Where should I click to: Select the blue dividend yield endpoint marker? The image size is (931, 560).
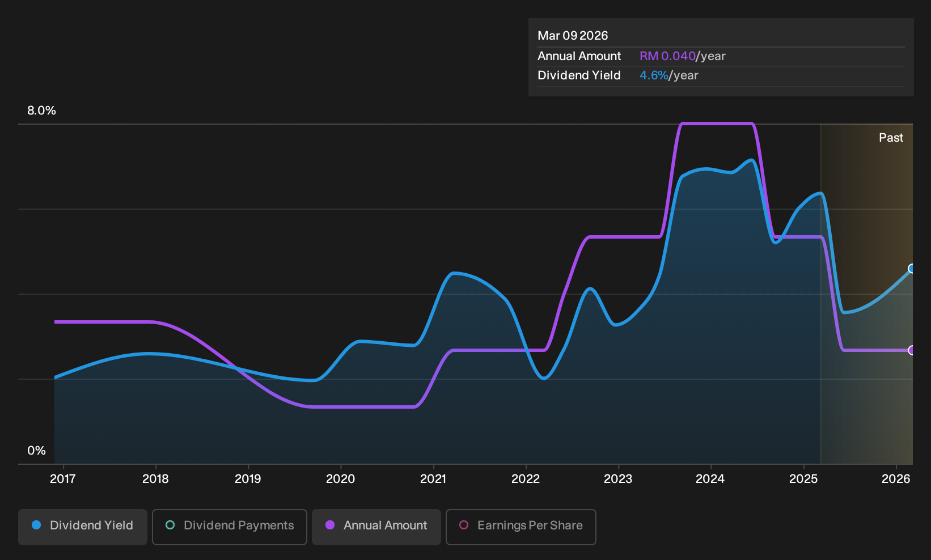tap(912, 269)
